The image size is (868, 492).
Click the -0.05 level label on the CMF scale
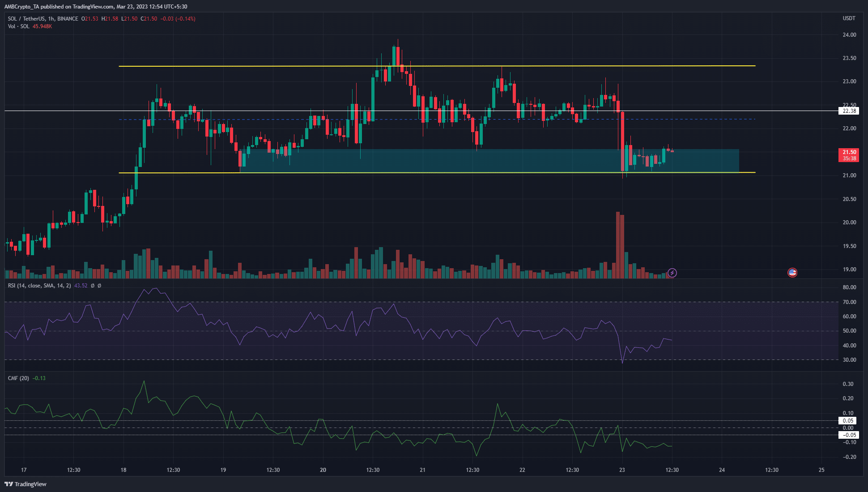pos(849,435)
